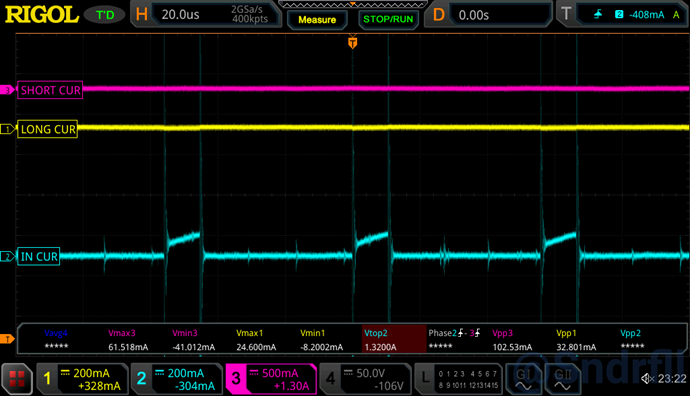Open trigger T settings box
This screenshot has height=396, width=690.
click(622, 15)
